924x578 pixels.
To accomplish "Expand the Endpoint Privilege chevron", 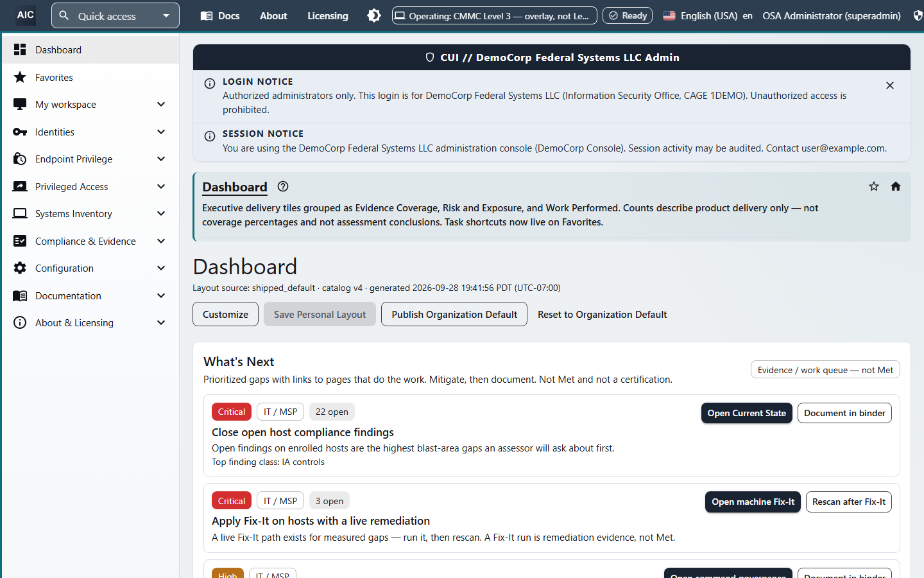I will 161,159.
